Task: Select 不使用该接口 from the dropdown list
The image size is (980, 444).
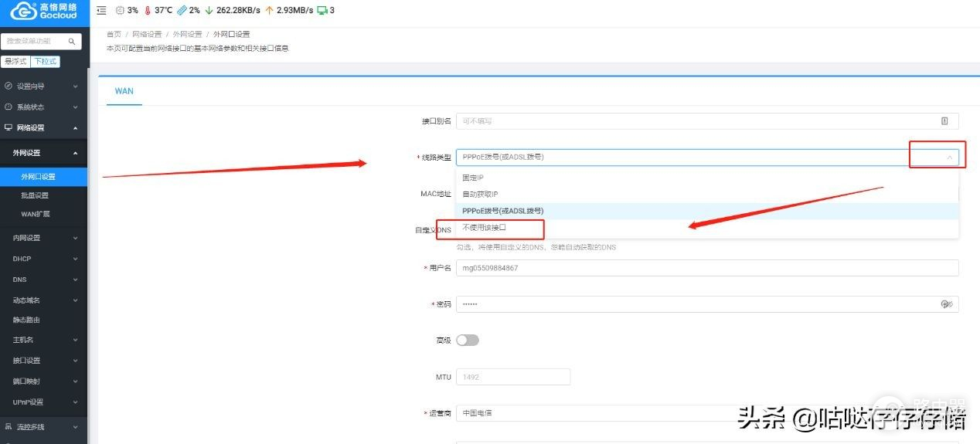Action: pyautogui.click(x=485, y=228)
